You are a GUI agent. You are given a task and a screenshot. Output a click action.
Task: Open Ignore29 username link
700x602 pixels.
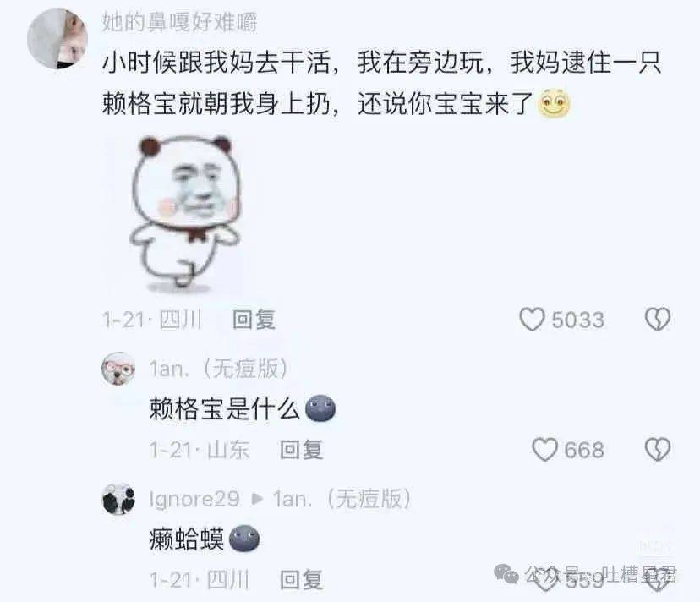[194, 499]
